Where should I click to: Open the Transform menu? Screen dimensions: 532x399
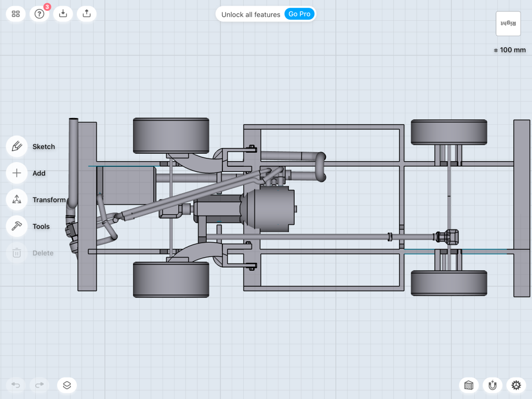point(17,199)
